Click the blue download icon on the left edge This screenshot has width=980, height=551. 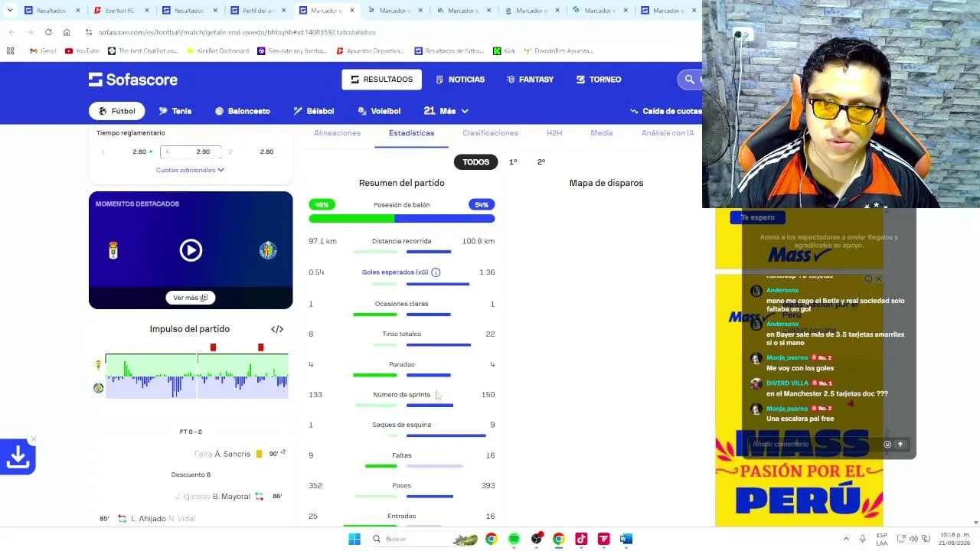(x=18, y=457)
